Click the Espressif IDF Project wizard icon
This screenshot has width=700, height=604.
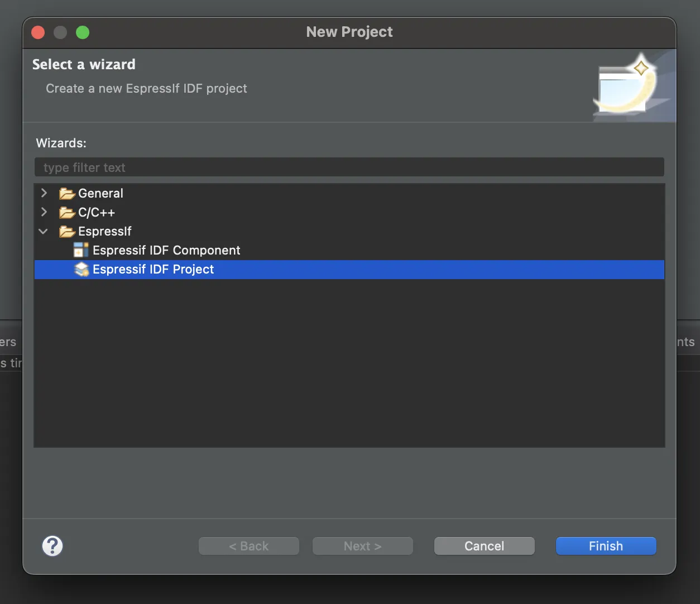[x=81, y=270]
